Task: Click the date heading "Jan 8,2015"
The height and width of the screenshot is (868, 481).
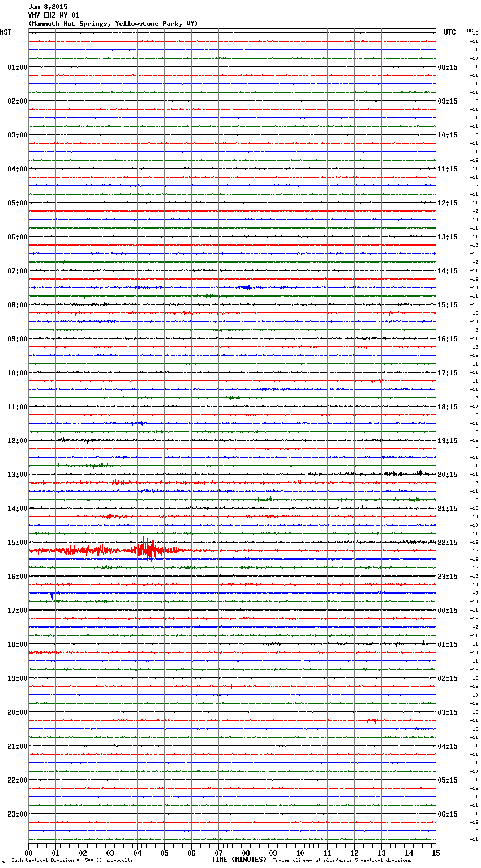Action: (x=48, y=7)
